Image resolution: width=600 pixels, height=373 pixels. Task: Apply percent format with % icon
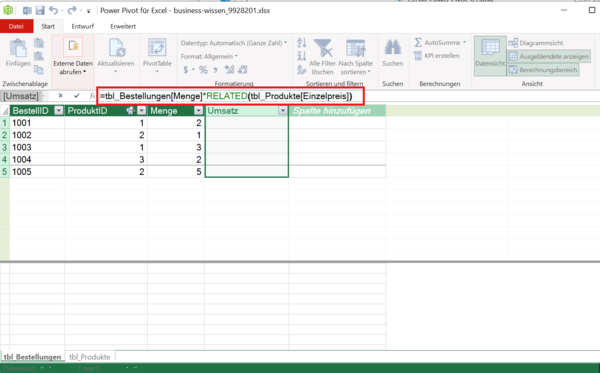[x=203, y=70]
